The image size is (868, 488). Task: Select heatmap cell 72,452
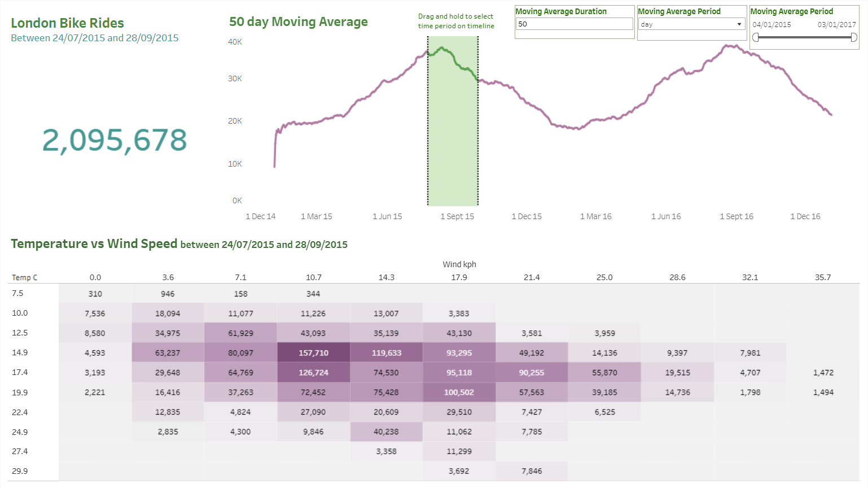pyautogui.click(x=313, y=392)
